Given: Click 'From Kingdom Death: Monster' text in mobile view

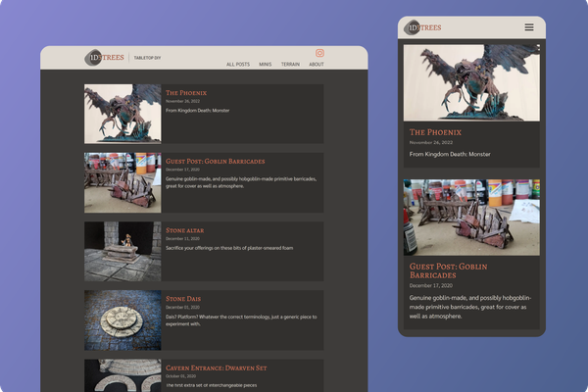Looking at the screenshot, I should click(x=450, y=154).
